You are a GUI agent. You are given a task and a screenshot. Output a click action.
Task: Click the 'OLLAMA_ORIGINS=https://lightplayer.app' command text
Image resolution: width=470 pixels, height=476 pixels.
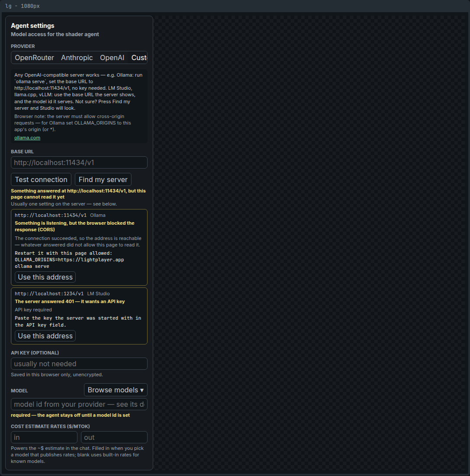point(69,260)
